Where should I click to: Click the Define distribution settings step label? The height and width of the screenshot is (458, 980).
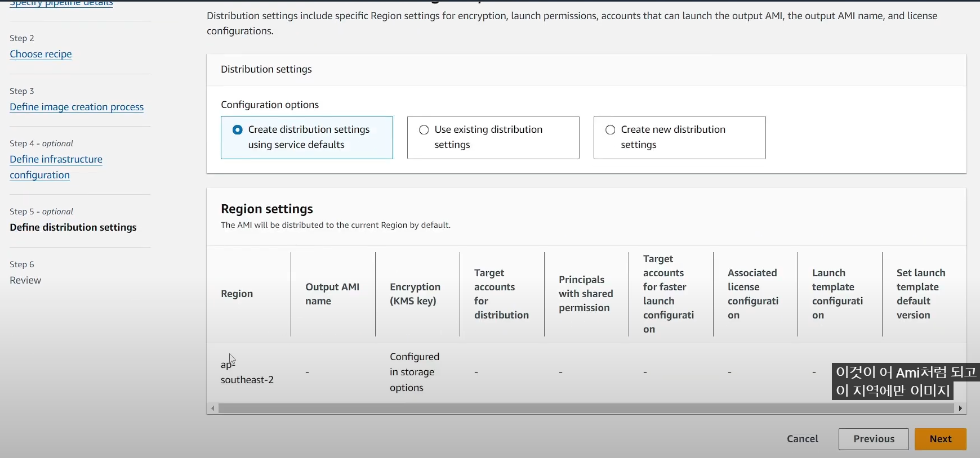[x=73, y=227]
